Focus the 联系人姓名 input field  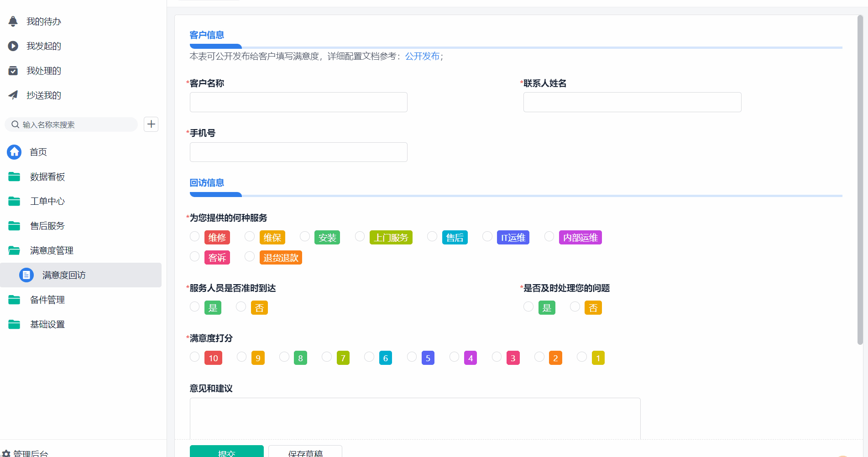pyautogui.click(x=633, y=102)
